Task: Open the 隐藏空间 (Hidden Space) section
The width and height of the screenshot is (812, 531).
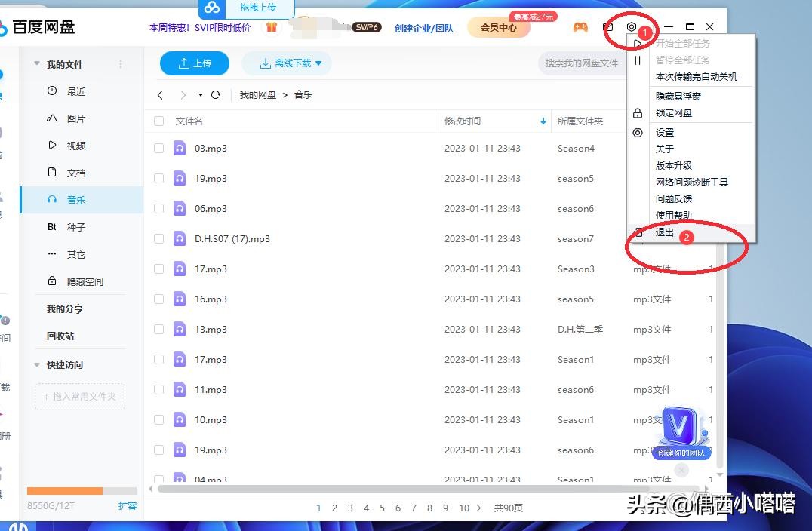Action: (78, 281)
